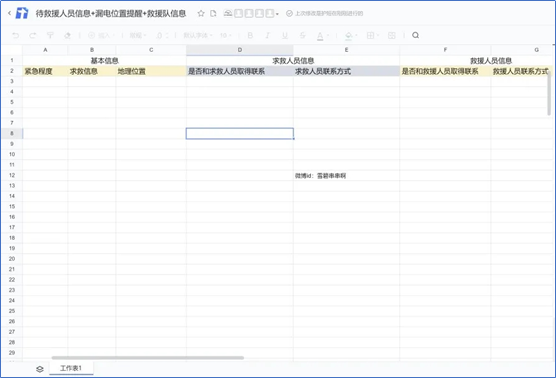
Task: Click the 救援人员联系方式 cell
Action: (x=521, y=71)
